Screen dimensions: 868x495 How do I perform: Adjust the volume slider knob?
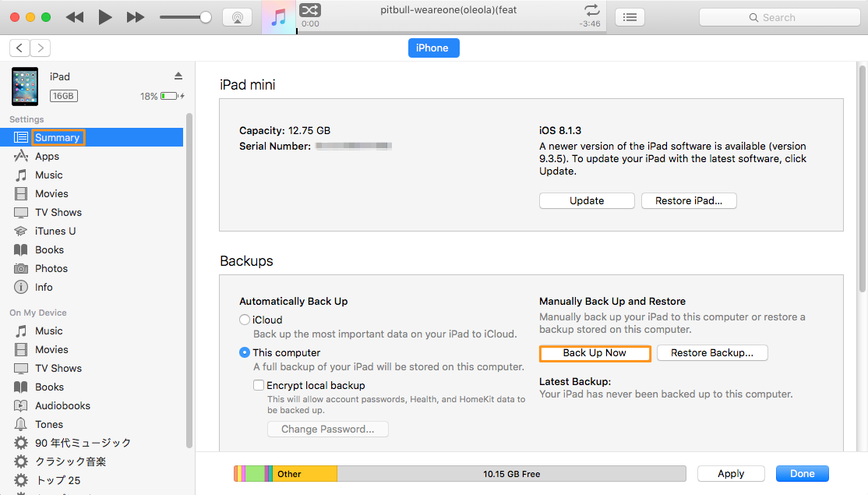pyautogui.click(x=206, y=17)
